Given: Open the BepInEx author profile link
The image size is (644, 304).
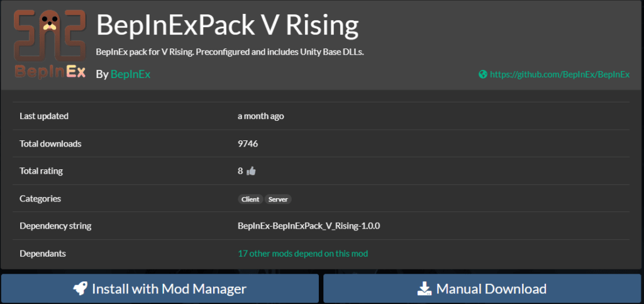Looking at the screenshot, I should tap(131, 74).
